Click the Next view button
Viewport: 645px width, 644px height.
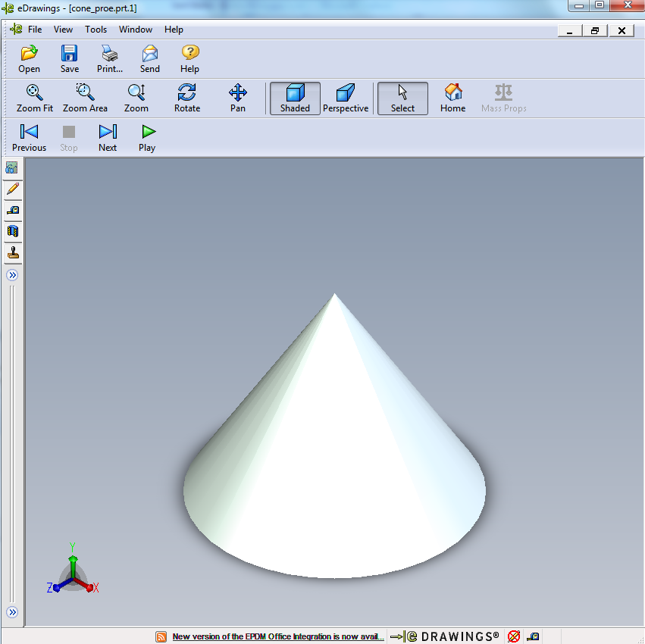tap(108, 138)
